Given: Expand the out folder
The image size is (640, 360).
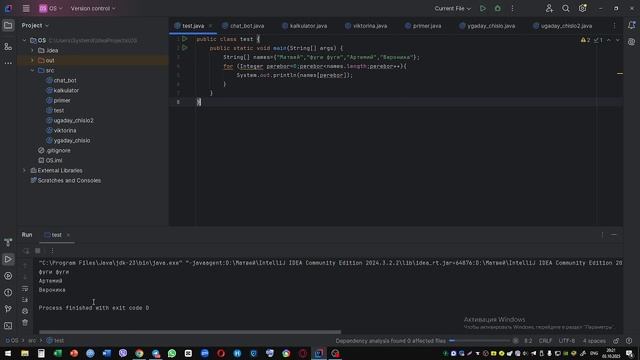Looking at the screenshot, I should point(33,60).
